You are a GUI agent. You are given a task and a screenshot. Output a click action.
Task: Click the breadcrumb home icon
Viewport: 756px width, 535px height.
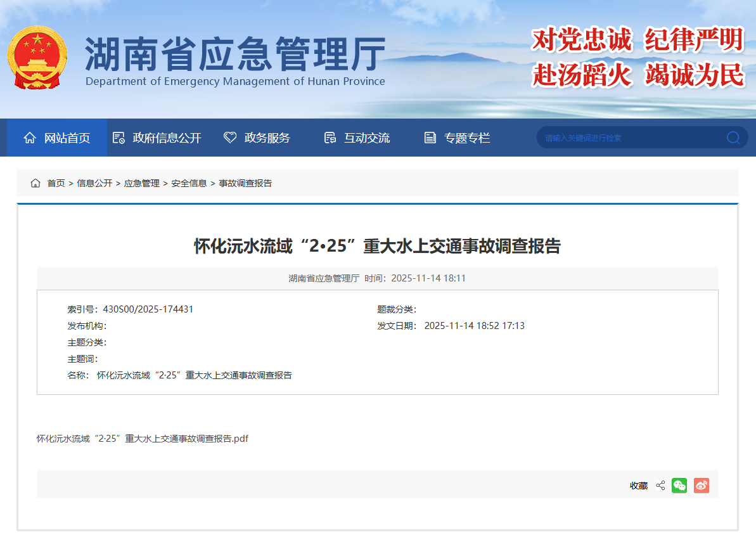(35, 183)
